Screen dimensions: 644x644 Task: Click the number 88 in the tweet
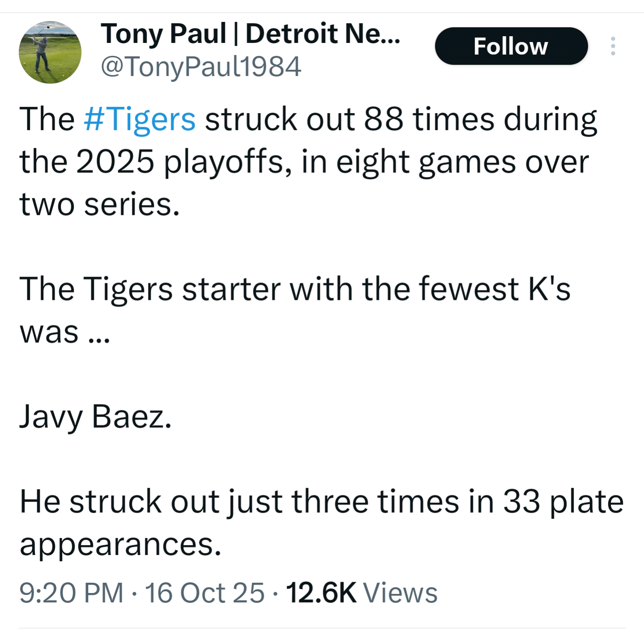click(383, 119)
